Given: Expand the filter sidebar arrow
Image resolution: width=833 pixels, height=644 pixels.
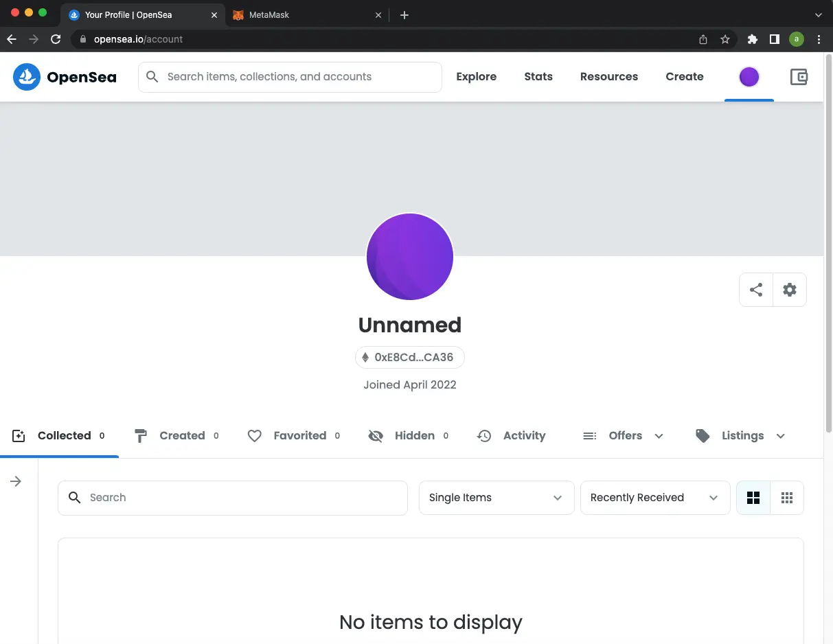Looking at the screenshot, I should (x=16, y=481).
